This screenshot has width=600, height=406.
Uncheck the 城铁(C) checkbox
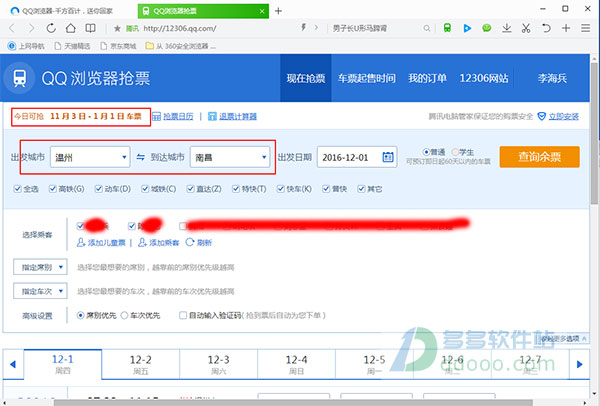(x=145, y=189)
